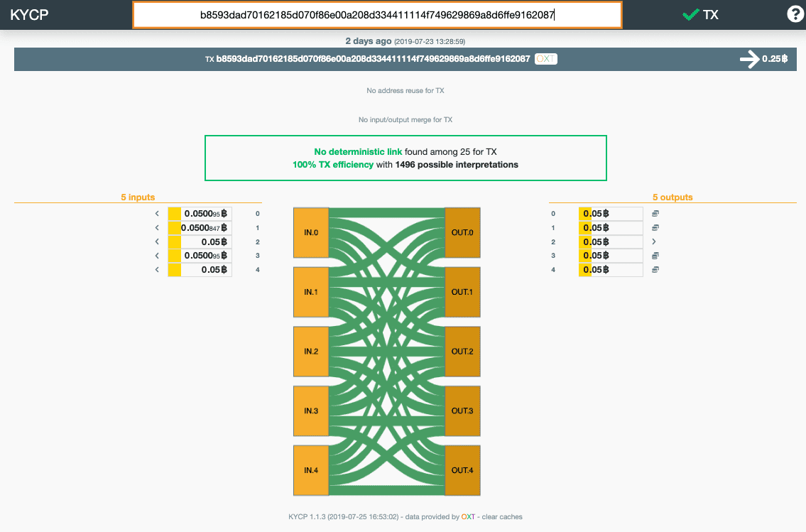
Task: Click the IN.4 node in the diagram
Action: pos(311,470)
